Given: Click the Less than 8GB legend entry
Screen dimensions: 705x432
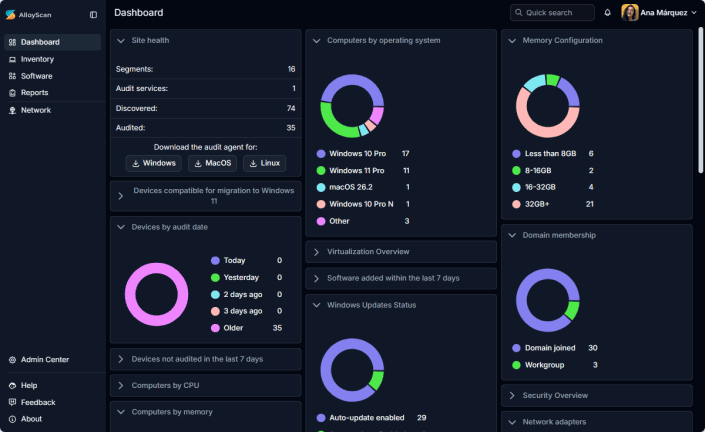Looking at the screenshot, I should (x=553, y=154).
